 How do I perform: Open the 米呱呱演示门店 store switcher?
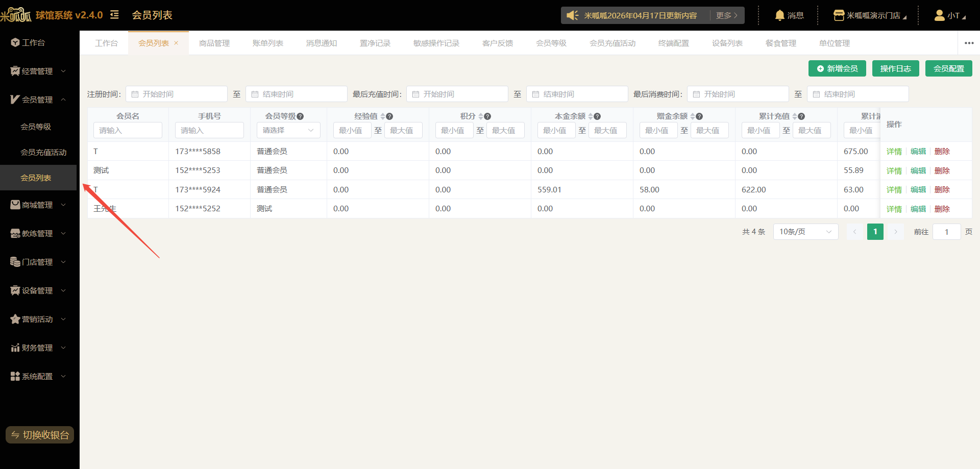tap(870, 15)
